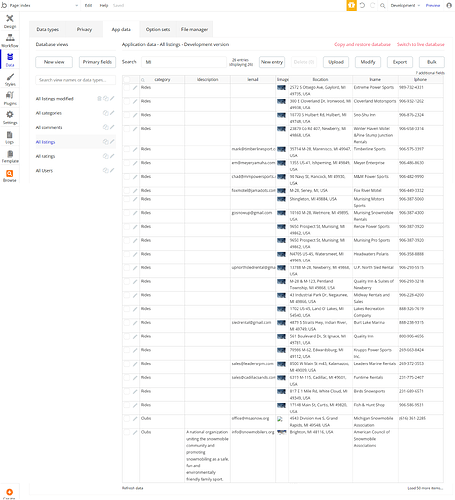The height and width of the screenshot is (500, 455).
Task: Check the Extreme Power Sports row checkbox
Action: click(127, 88)
